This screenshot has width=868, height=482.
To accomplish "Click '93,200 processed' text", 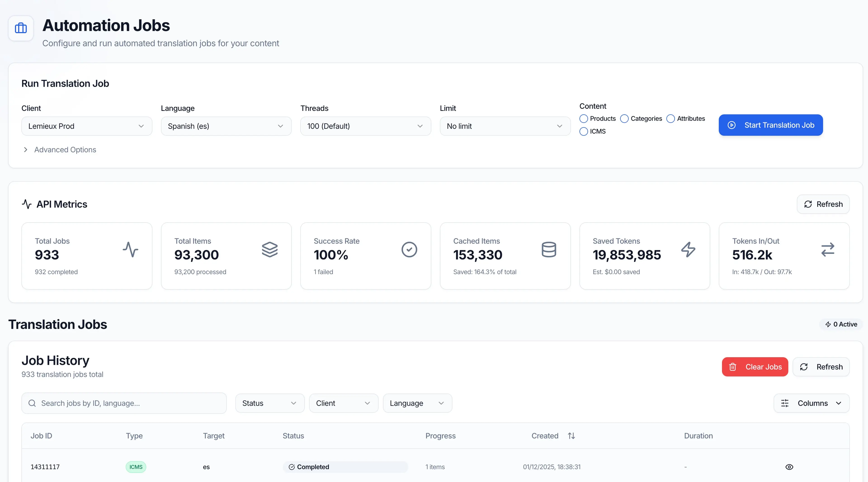I will coord(200,272).
